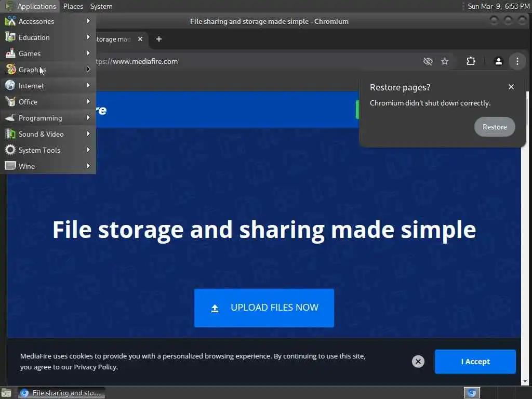Expand the arrow next to Education

88,37
